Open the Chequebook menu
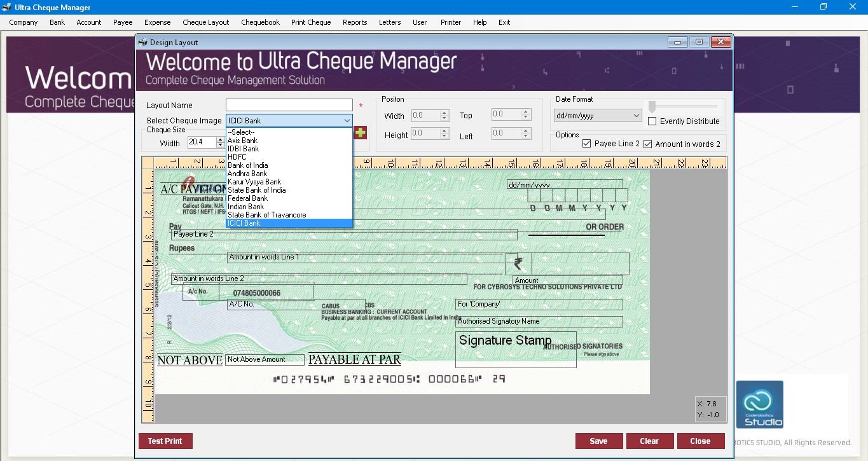Image resolution: width=868 pixels, height=461 pixels. 261,22
